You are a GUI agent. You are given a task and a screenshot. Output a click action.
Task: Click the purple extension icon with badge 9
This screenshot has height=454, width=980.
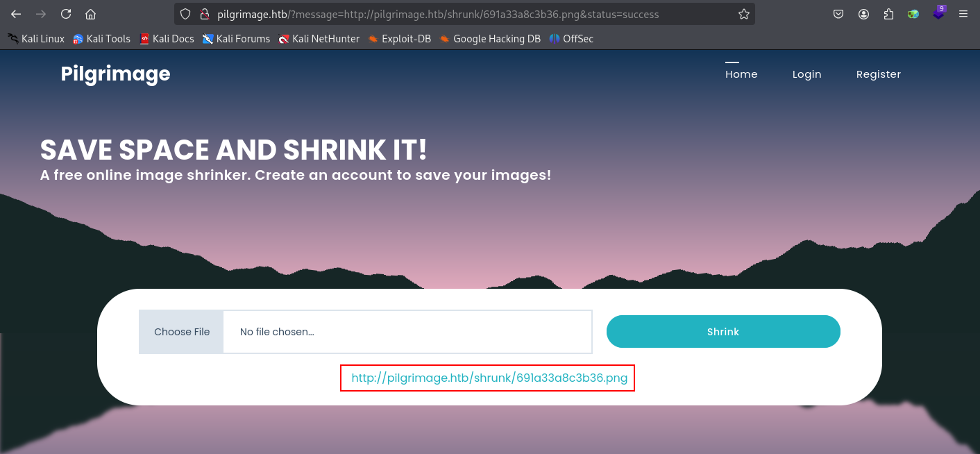click(x=938, y=12)
